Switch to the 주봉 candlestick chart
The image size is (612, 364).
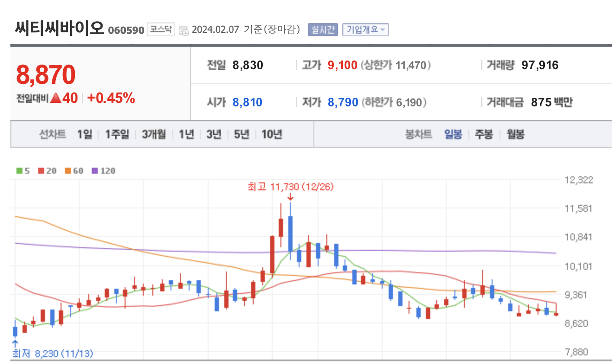pyautogui.click(x=484, y=134)
